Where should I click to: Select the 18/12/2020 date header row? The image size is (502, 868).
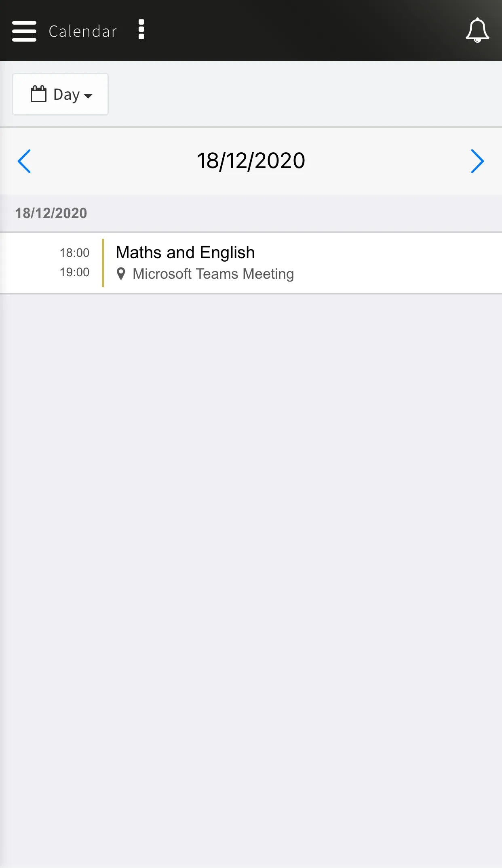251,213
